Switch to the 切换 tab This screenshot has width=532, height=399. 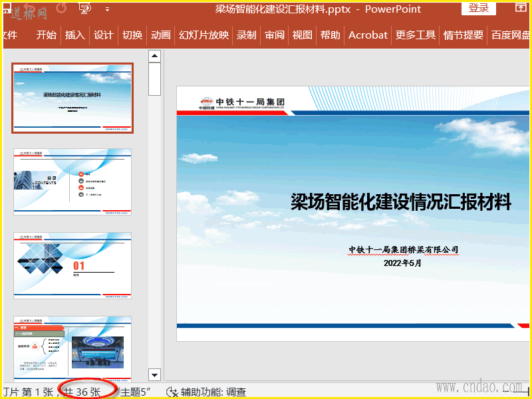click(132, 35)
